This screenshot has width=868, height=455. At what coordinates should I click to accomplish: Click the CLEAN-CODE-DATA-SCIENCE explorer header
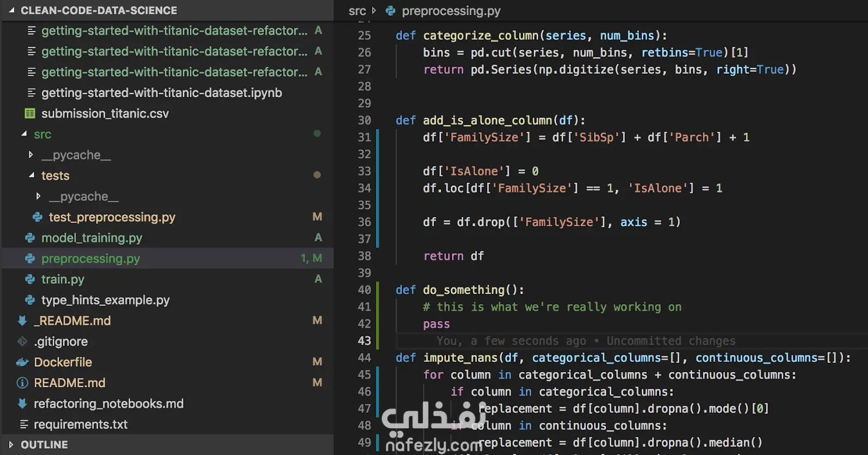[x=167, y=10]
